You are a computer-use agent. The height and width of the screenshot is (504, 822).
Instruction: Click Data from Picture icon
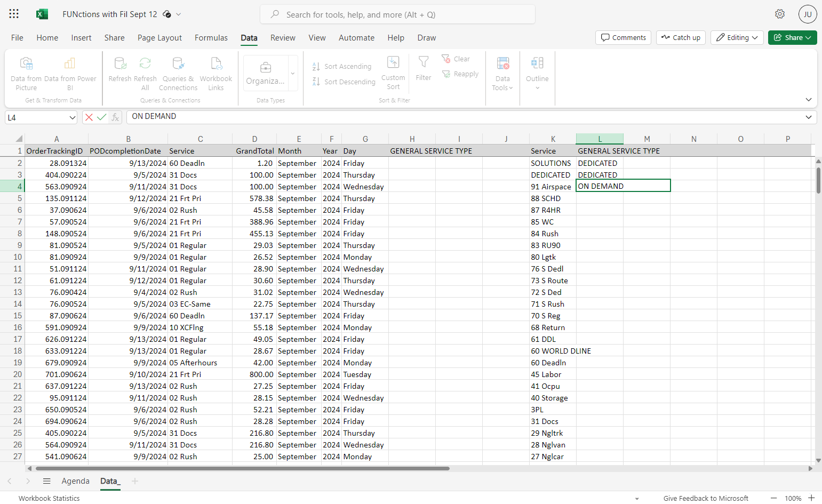[26, 63]
